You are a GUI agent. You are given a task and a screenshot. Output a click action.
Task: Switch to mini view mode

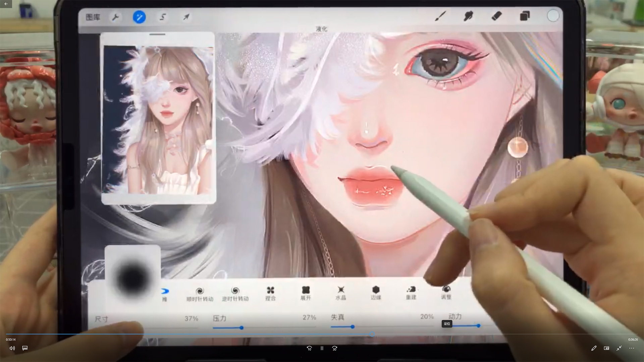[606, 348]
